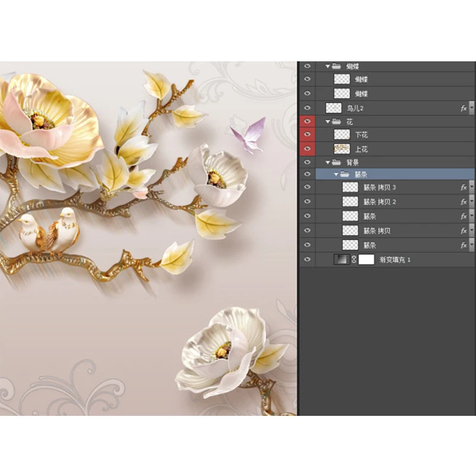This screenshot has width=476, height=476.
Task: Toggle visibility of the 鸟儿2 layer
Action: [x=307, y=108]
